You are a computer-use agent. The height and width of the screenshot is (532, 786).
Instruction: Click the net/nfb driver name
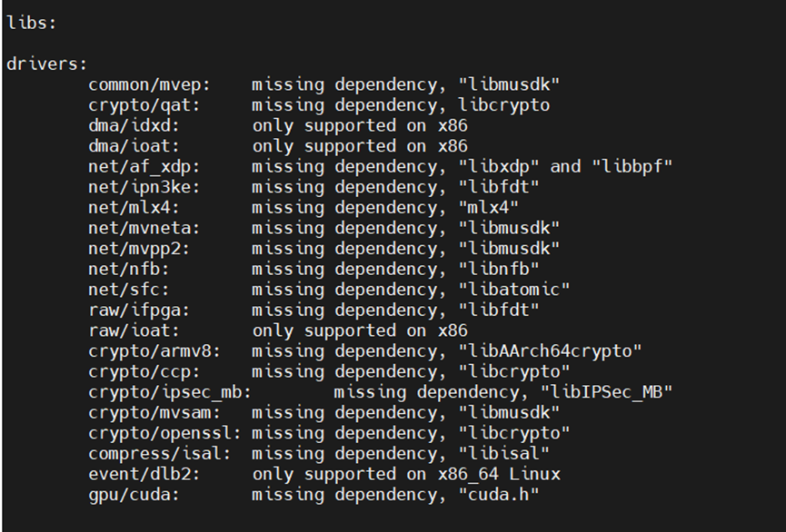(x=128, y=269)
